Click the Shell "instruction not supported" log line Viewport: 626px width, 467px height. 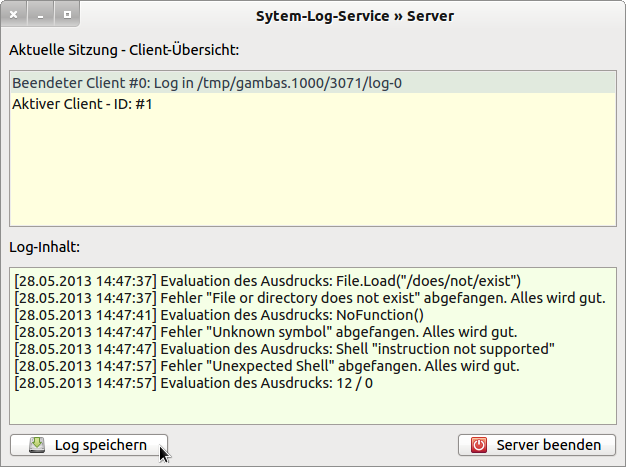[x=284, y=349]
